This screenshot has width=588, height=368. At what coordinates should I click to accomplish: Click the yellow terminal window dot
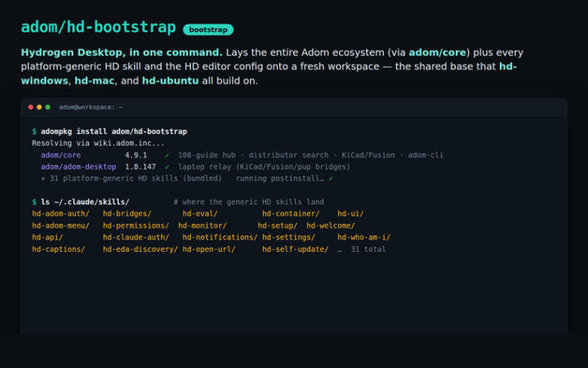click(39, 107)
